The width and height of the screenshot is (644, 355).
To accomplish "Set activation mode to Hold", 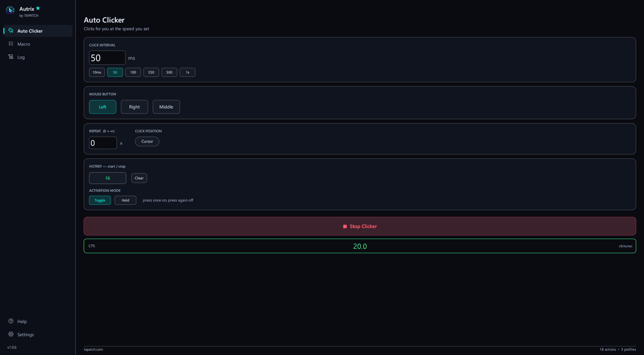I will [x=125, y=200].
